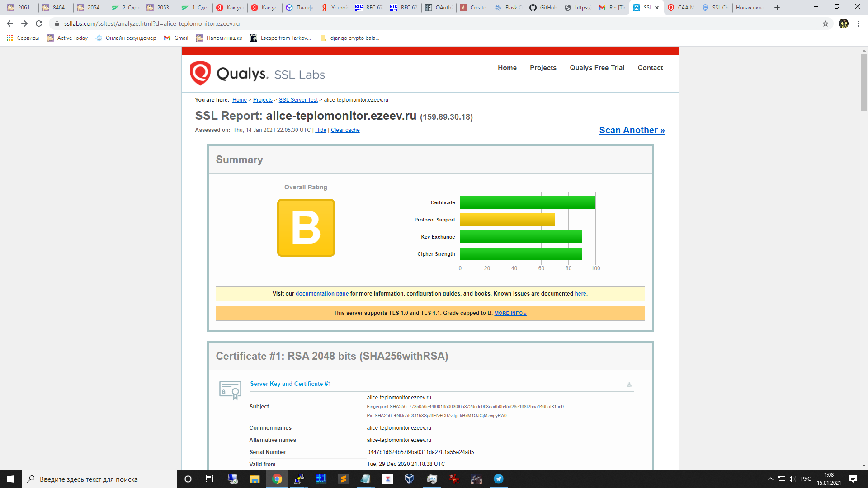This screenshot has width=868, height=488.
Task: Open the Projects navigation item
Action: [x=543, y=68]
